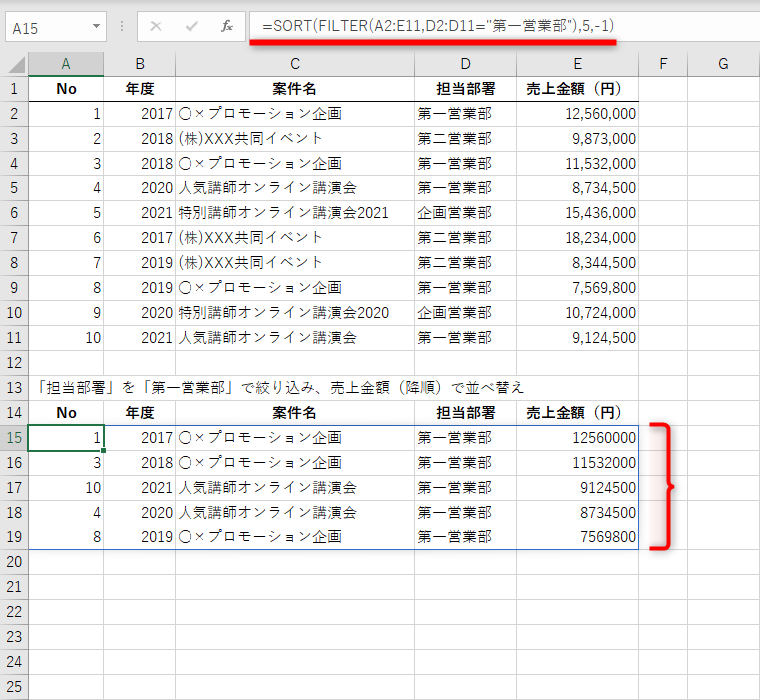The width and height of the screenshot is (760, 700).
Task: Select row 20 header
Action: click(x=14, y=562)
